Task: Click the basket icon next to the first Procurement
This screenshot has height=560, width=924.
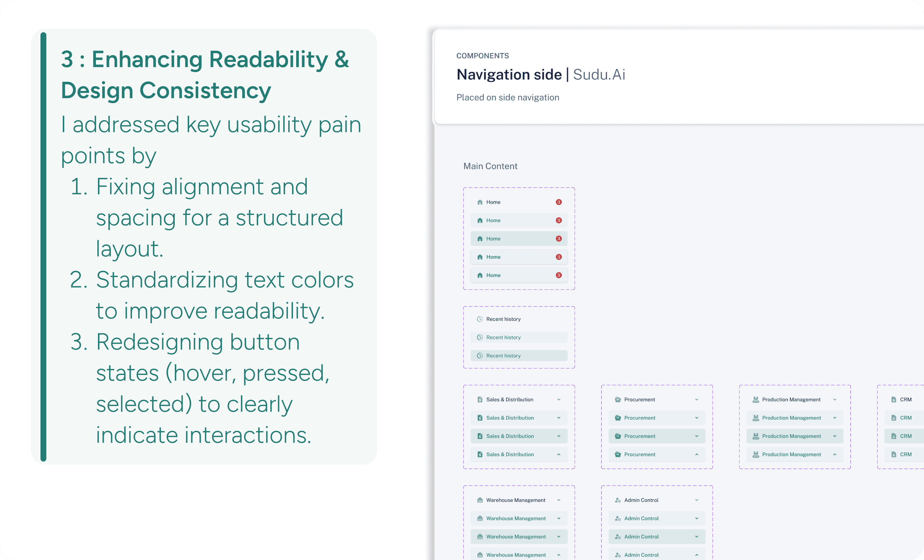Action: (x=618, y=400)
